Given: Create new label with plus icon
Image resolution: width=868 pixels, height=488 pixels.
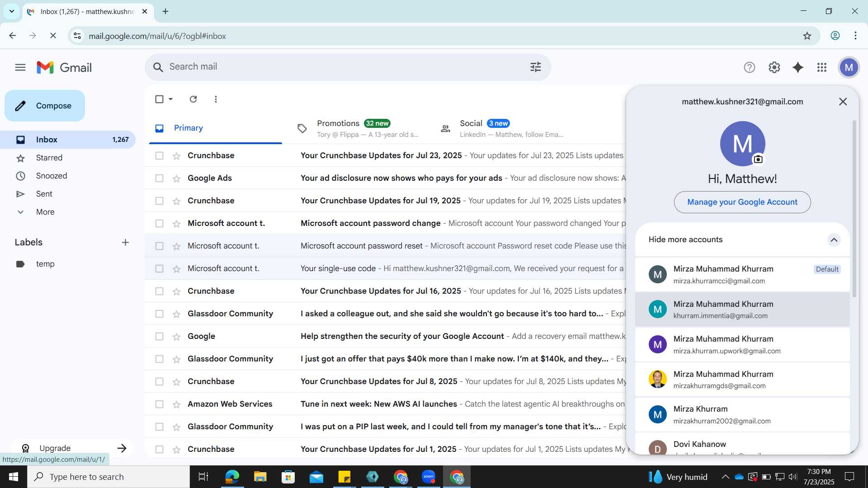Looking at the screenshot, I should pyautogui.click(x=125, y=243).
